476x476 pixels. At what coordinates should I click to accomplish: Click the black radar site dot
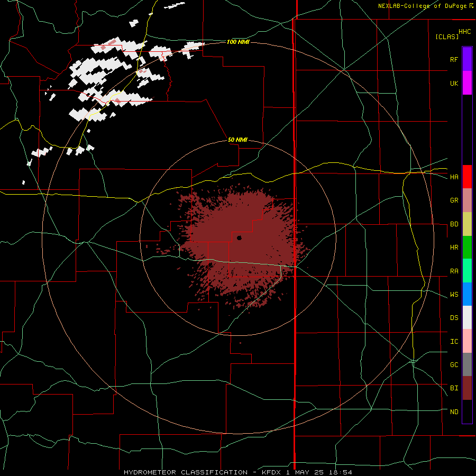[x=239, y=238]
